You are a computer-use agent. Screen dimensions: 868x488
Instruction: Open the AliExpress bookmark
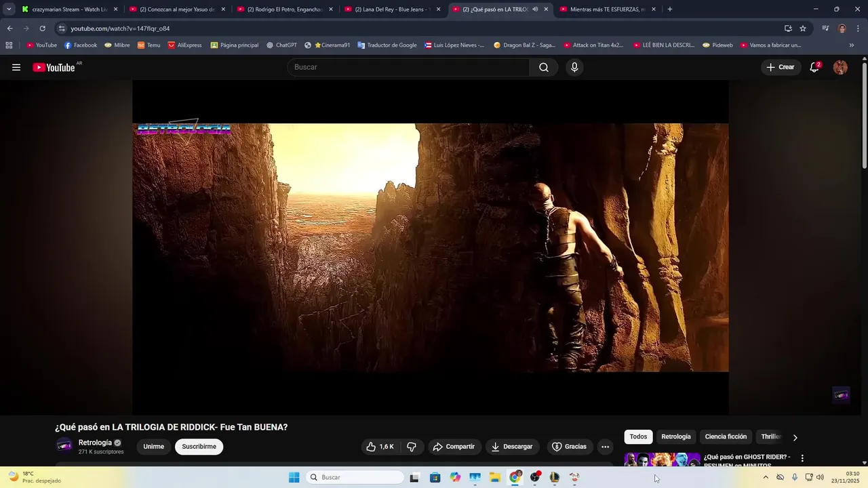point(185,45)
